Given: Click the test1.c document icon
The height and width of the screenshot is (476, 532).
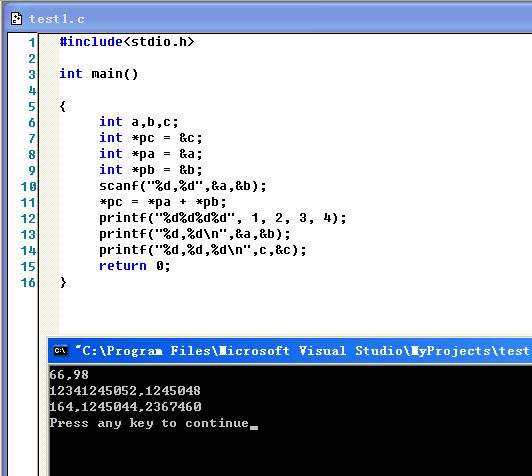Looking at the screenshot, I should click(16, 18).
